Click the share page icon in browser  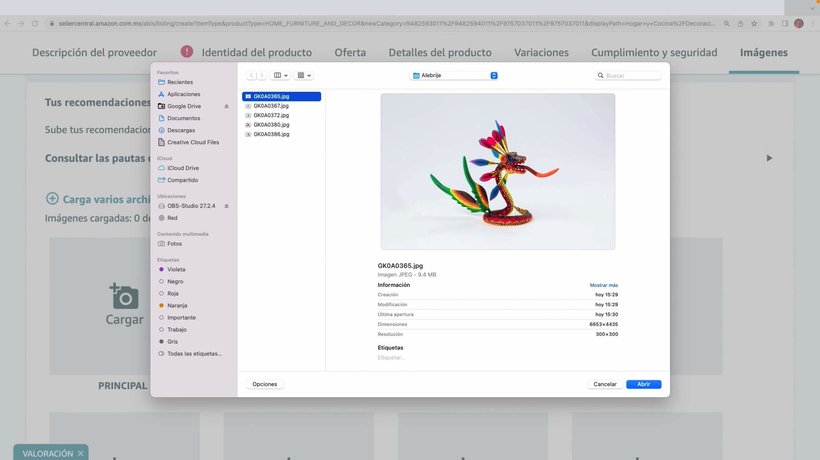741,24
